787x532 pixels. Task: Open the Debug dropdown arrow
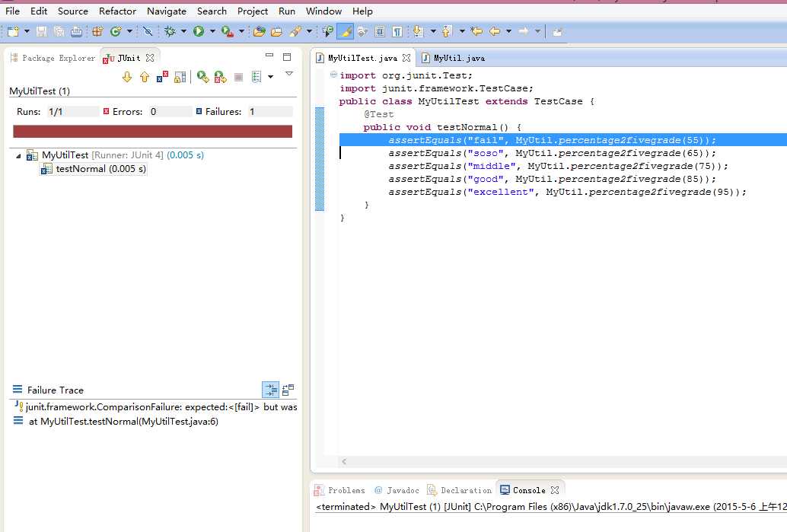pyautogui.click(x=183, y=32)
